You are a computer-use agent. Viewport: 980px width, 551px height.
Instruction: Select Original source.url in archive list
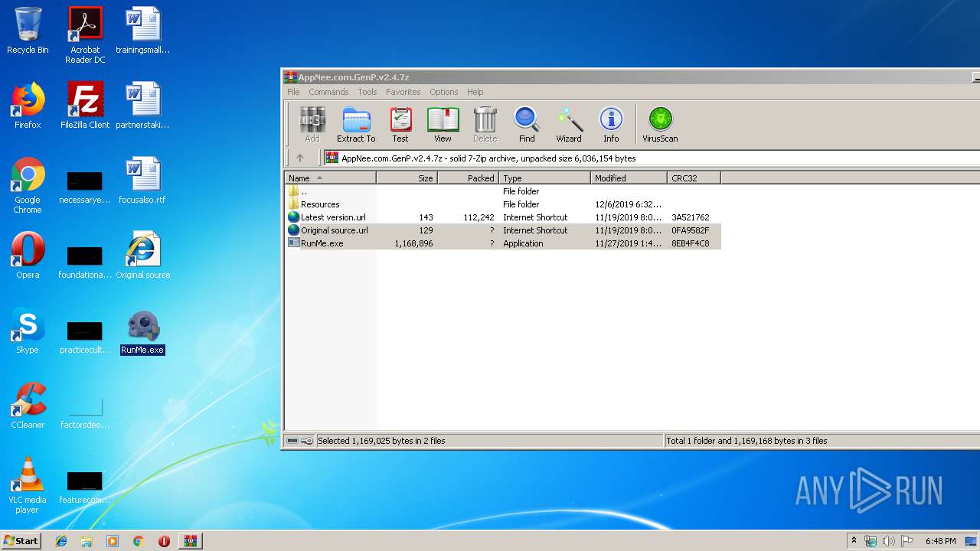pos(503,230)
